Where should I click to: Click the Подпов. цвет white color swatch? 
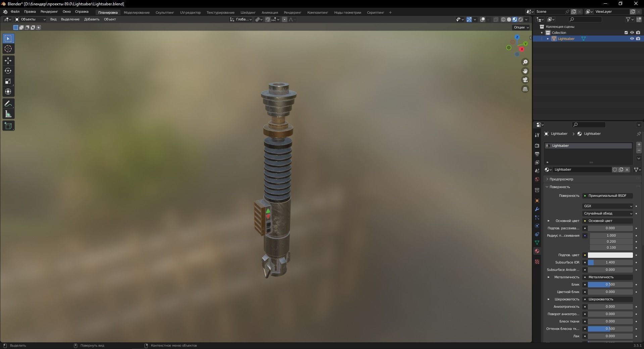[x=610, y=255]
